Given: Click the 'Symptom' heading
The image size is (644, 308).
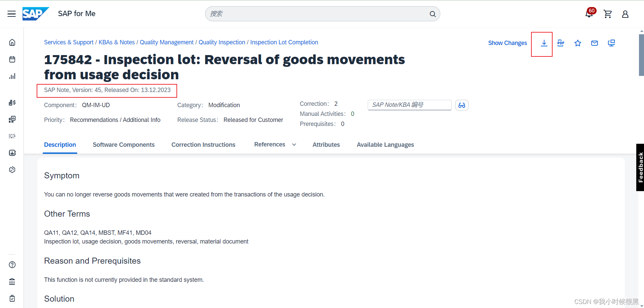Looking at the screenshot, I should [62, 176].
